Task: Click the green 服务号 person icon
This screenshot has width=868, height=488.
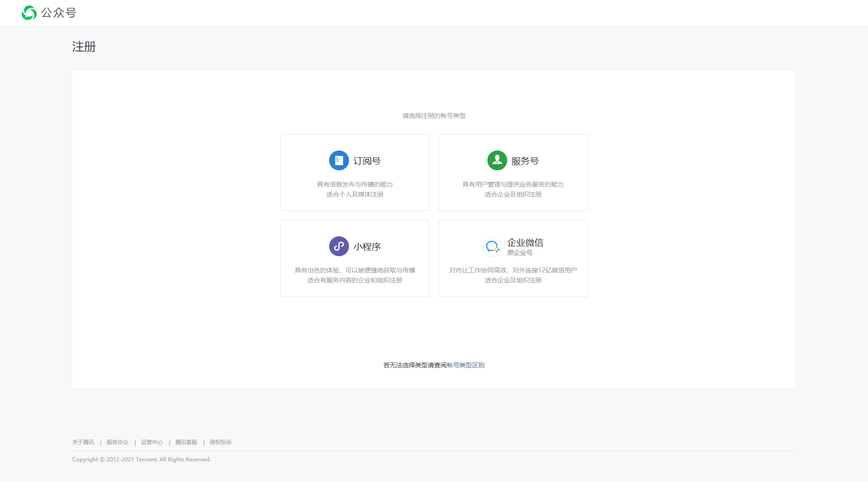Action: coord(497,160)
